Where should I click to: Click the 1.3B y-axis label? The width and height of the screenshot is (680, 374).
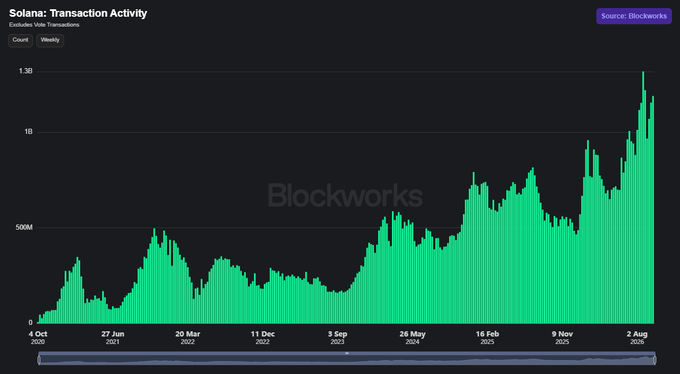26,71
